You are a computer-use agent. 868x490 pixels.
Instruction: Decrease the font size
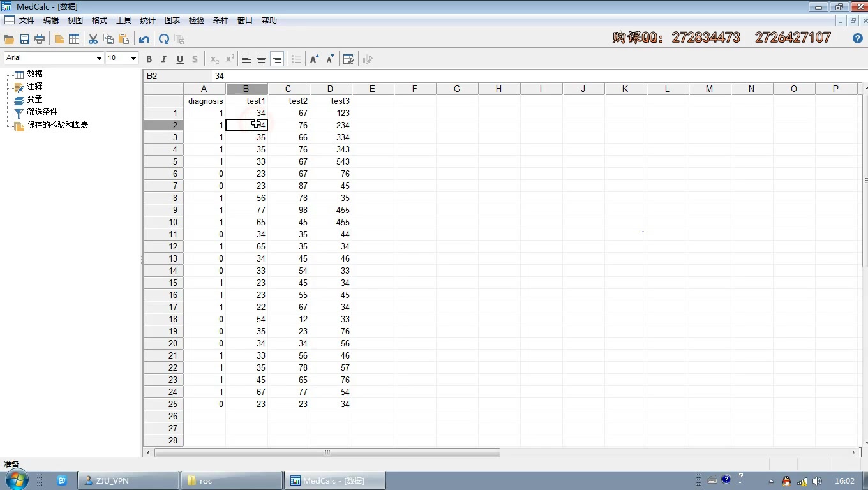pos(330,59)
